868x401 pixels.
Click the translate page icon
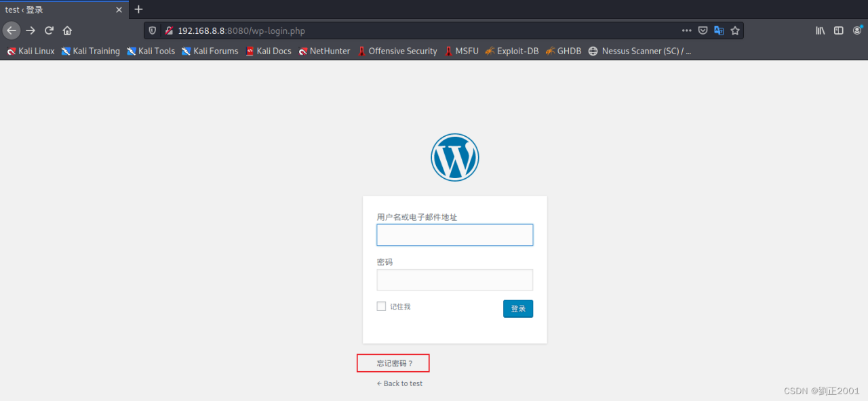point(719,30)
